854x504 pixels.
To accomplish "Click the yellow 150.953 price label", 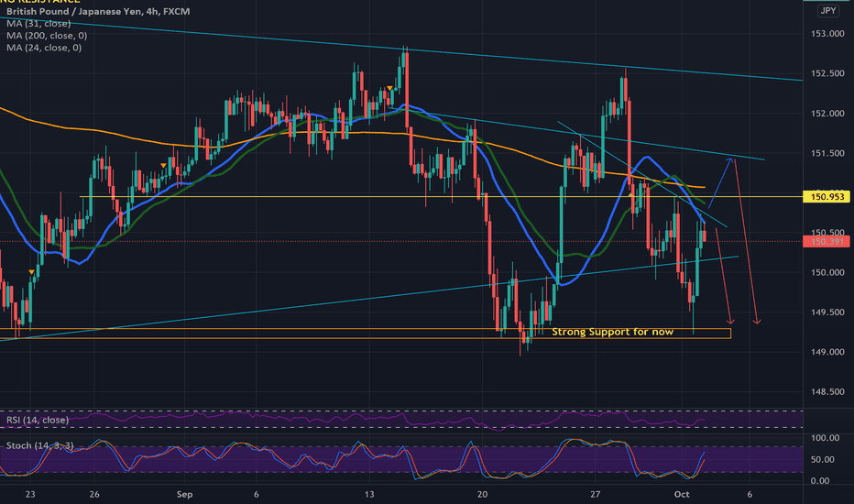I will point(827,197).
